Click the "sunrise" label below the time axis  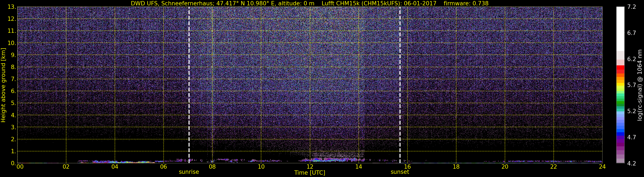pos(189,172)
